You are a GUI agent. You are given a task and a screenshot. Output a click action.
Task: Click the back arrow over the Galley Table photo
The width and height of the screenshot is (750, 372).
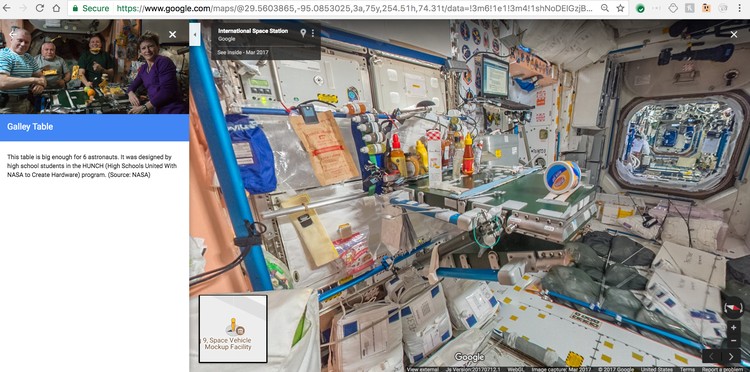coord(11,34)
